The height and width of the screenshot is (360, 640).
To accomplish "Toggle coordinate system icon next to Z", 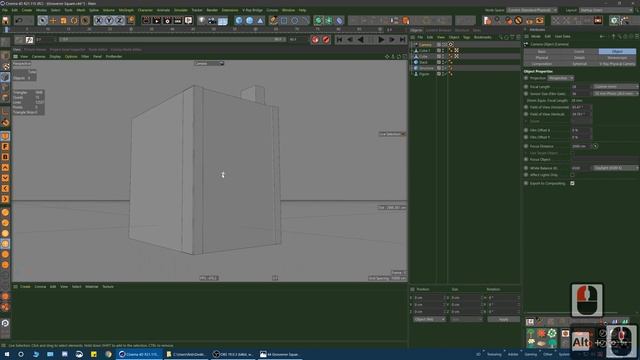I will point(131,20).
